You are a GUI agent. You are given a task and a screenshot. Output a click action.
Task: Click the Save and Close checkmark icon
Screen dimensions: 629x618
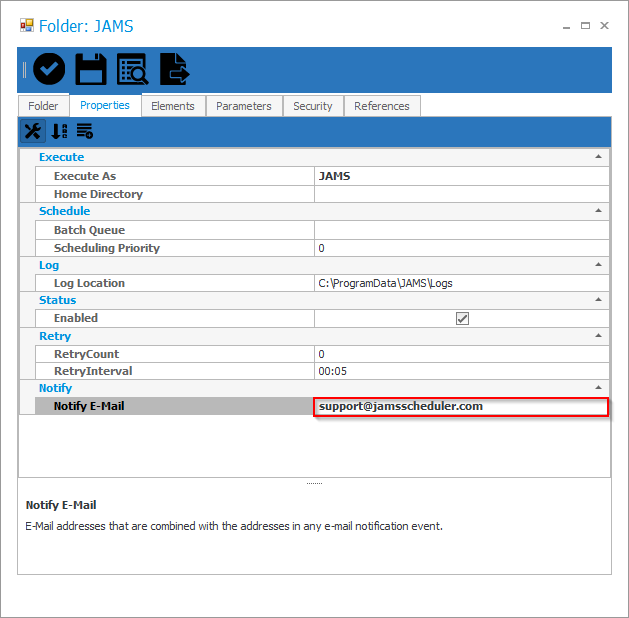click(x=49, y=69)
